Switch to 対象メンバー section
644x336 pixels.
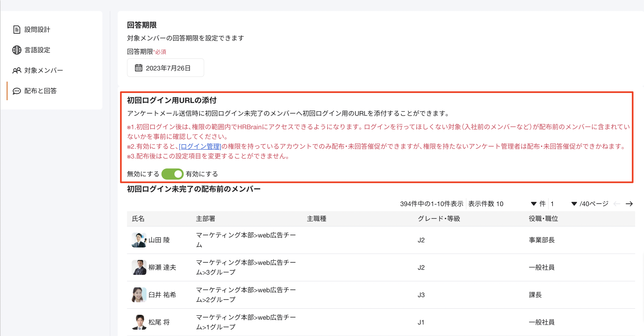(44, 70)
